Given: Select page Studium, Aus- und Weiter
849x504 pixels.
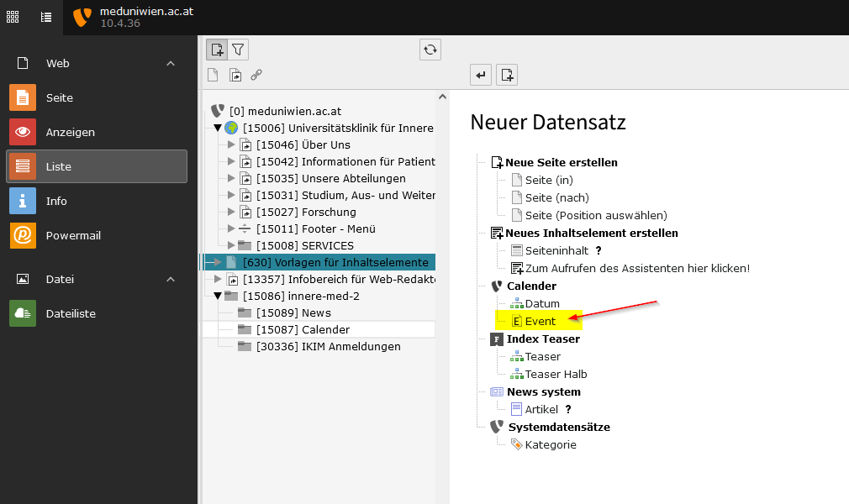Looking at the screenshot, I should coord(346,195).
